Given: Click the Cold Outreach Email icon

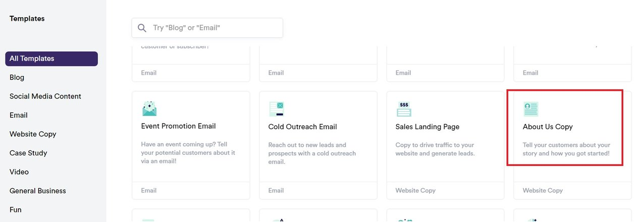Looking at the screenshot, I should (277, 109).
